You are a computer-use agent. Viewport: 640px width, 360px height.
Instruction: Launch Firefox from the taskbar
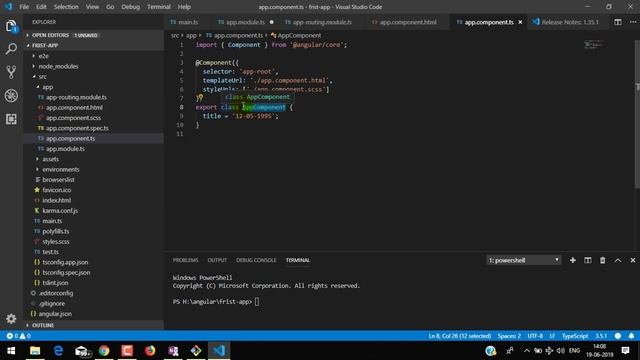[x=150, y=351]
